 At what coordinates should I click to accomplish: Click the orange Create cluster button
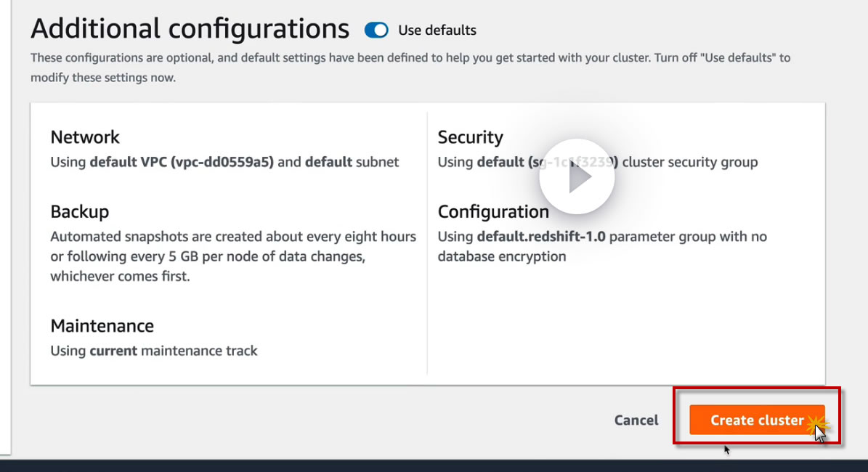[756, 420]
